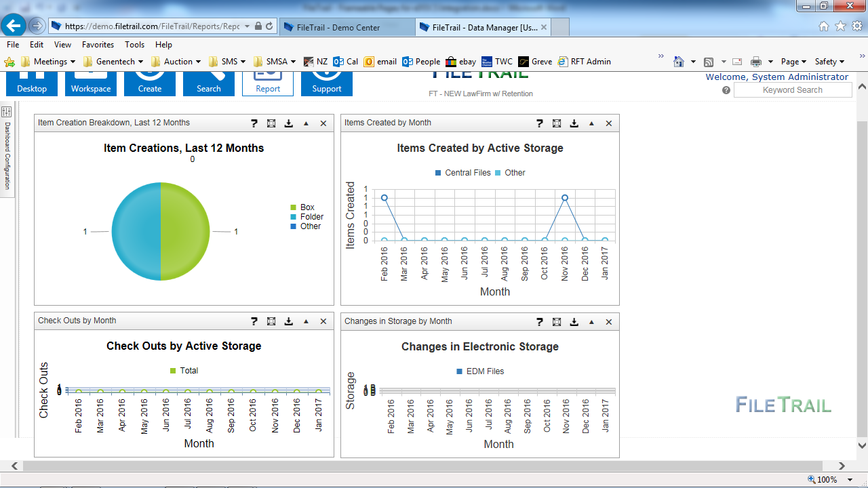868x488 pixels.
Task: Close the Item Creation Breakdown panel
Action: click(x=323, y=123)
